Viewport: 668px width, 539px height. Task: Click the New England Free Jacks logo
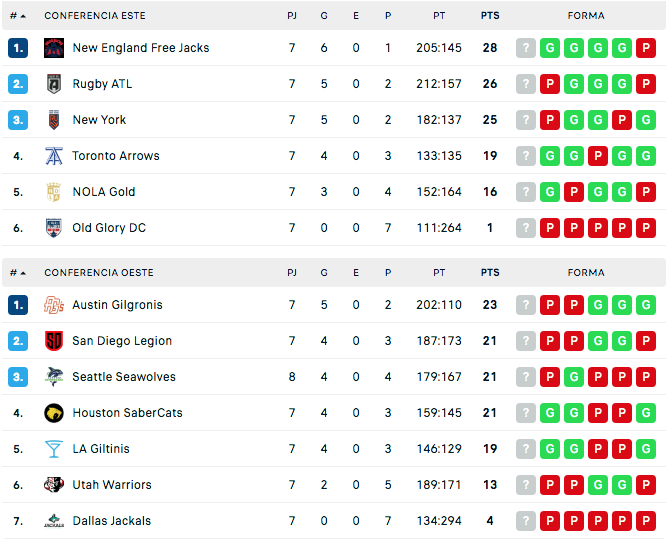(54, 48)
